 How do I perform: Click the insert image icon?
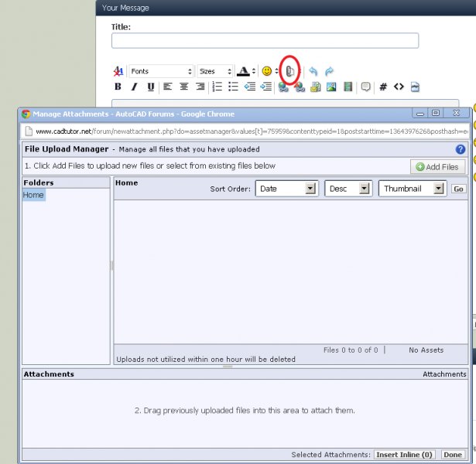tap(331, 87)
